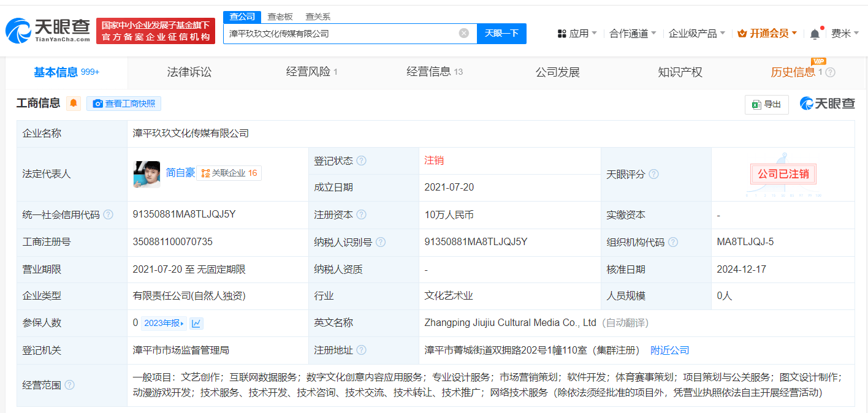Select the credit code 91350881MA8TLJQJ5Y under 统一社会信用代码
This screenshot has height=413, width=868.
(184, 214)
